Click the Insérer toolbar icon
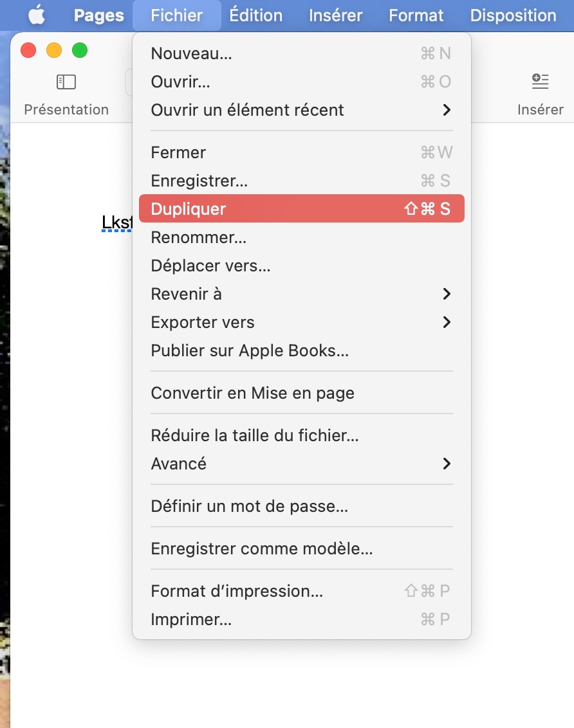The image size is (574, 728). (x=540, y=82)
